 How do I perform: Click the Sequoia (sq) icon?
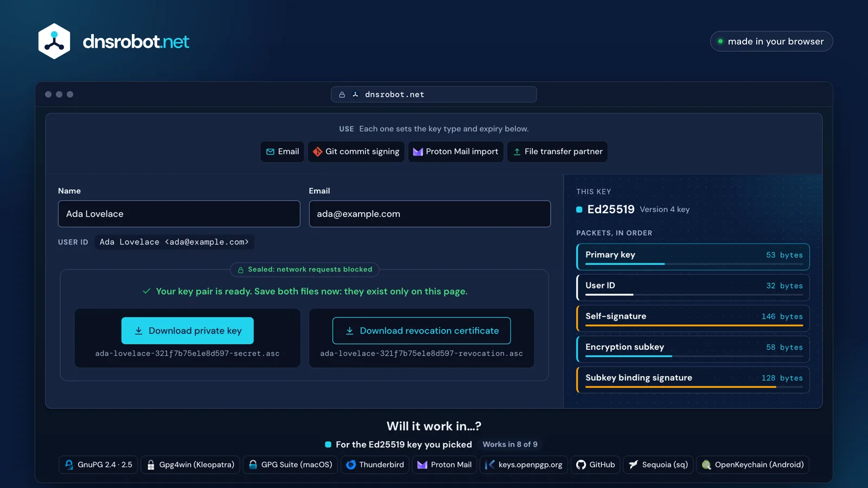point(633,465)
